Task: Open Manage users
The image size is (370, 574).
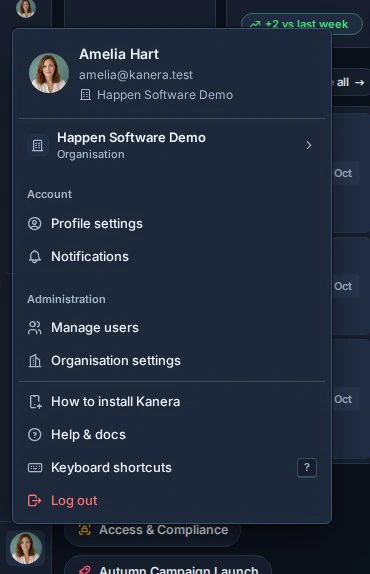Action: click(172, 328)
